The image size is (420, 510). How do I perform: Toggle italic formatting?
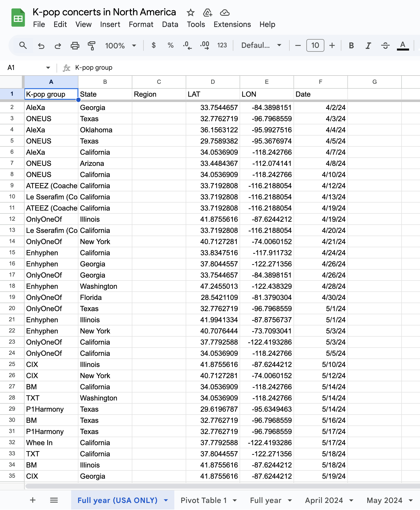pos(368,45)
